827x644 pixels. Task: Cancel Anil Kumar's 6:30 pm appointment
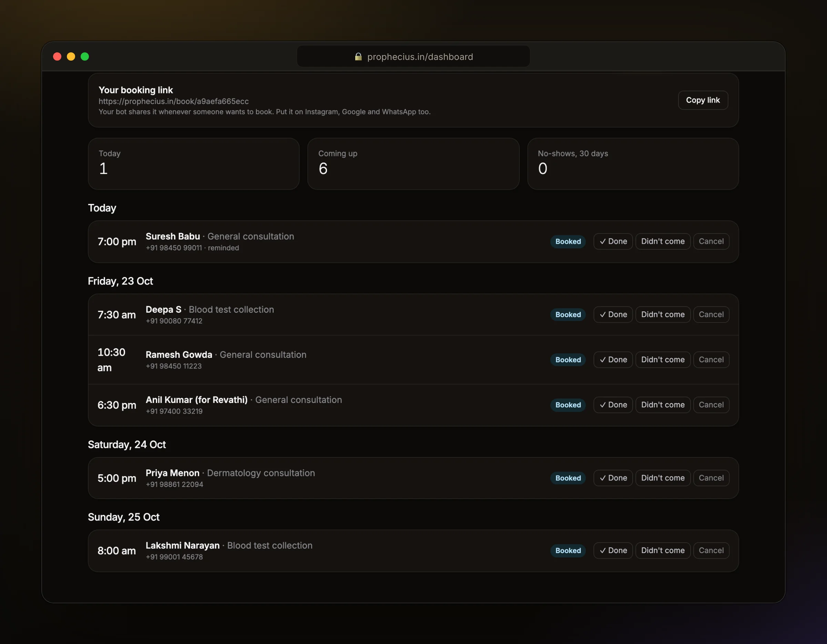click(x=711, y=405)
